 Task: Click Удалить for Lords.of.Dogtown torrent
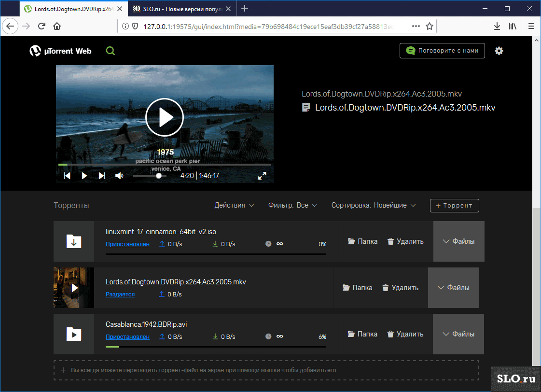click(400, 288)
